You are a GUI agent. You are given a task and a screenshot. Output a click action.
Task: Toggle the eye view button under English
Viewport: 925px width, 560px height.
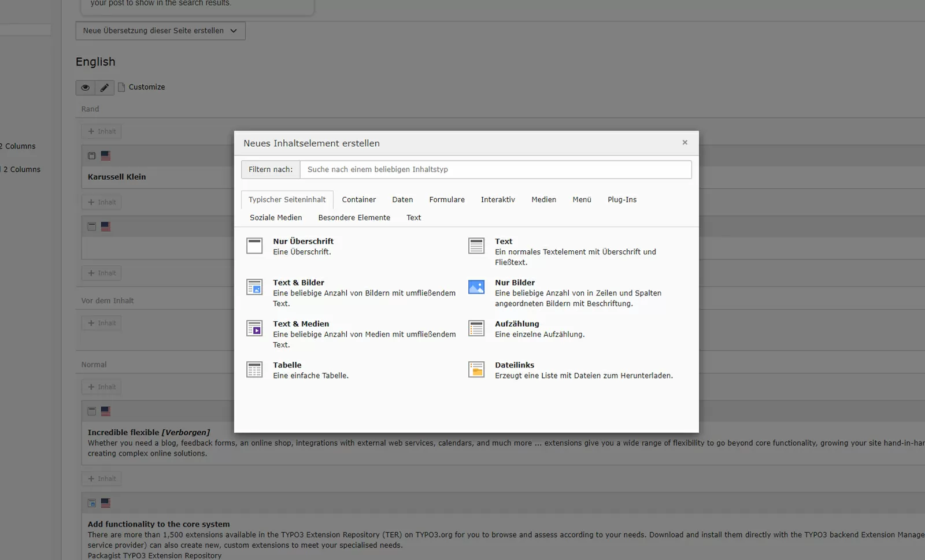tap(85, 87)
